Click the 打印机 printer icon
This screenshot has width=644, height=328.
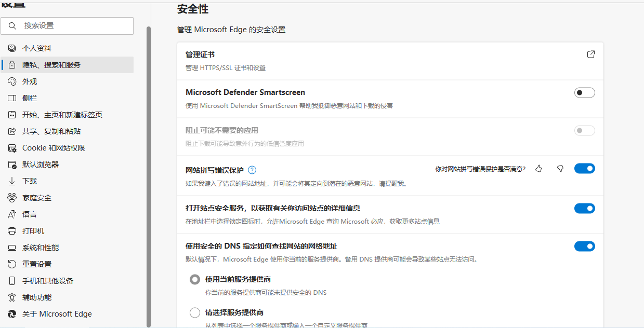(x=12, y=231)
